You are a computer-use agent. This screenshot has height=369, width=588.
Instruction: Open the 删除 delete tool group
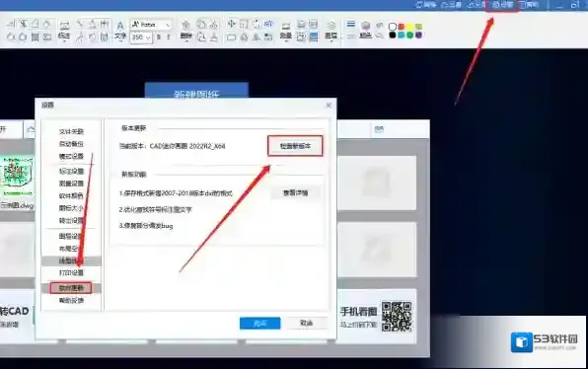point(186,31)
